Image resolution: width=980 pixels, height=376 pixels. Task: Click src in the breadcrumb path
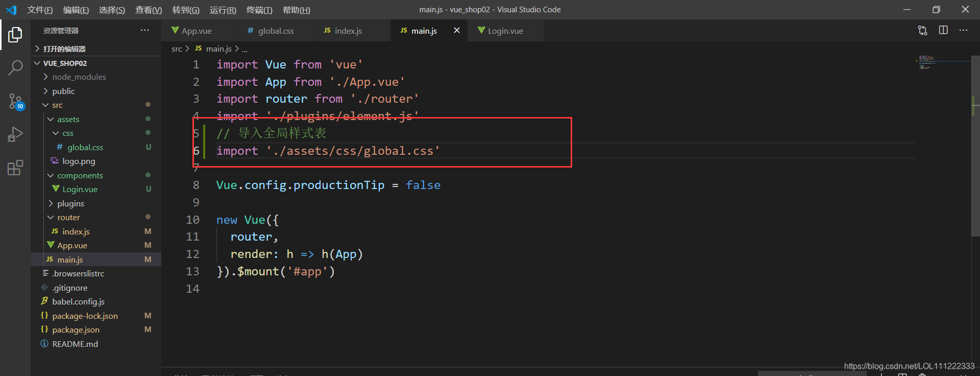point(177,49)
